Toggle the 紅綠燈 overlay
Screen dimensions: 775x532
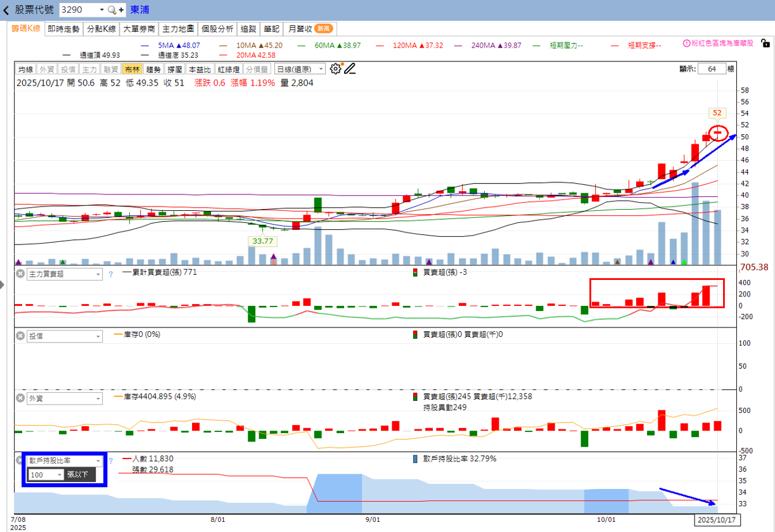(x=228, y=69)
